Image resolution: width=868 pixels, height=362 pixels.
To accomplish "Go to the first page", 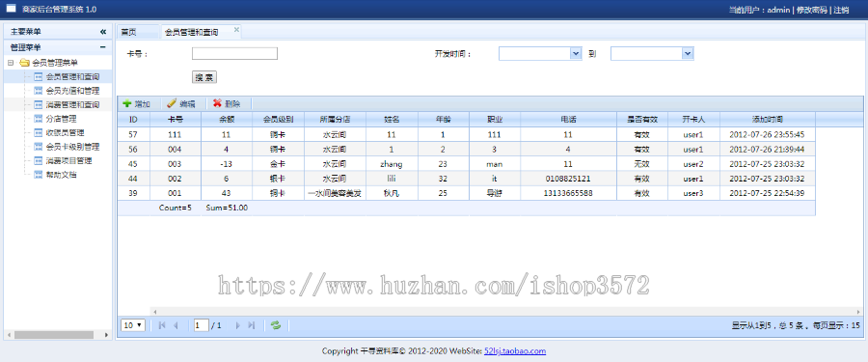I will coord(162,325).
